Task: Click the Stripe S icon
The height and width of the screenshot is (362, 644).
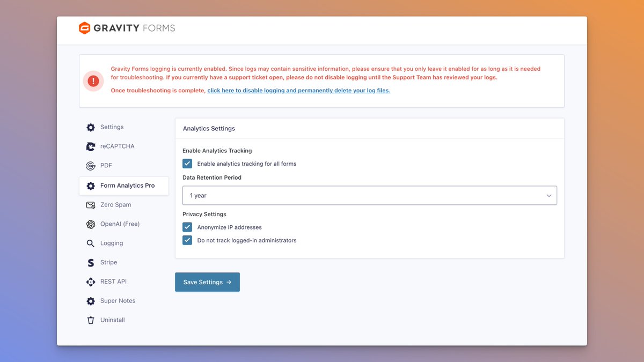Action: (x=91, y=263)
